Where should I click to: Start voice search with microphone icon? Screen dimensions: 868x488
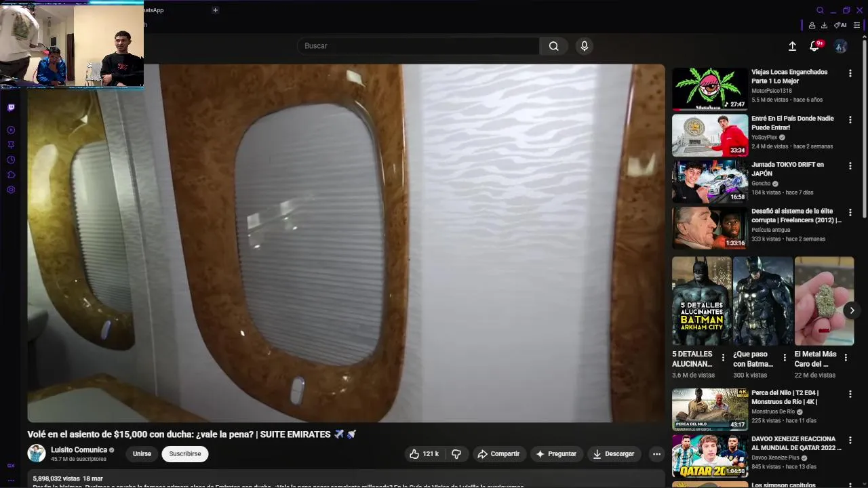coord(585,46)
